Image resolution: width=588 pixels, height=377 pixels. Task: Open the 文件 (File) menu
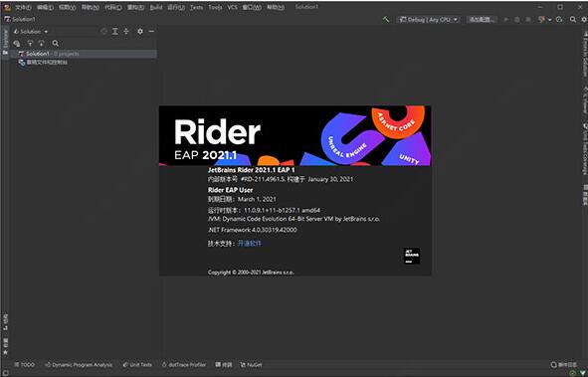click(23, 7)
